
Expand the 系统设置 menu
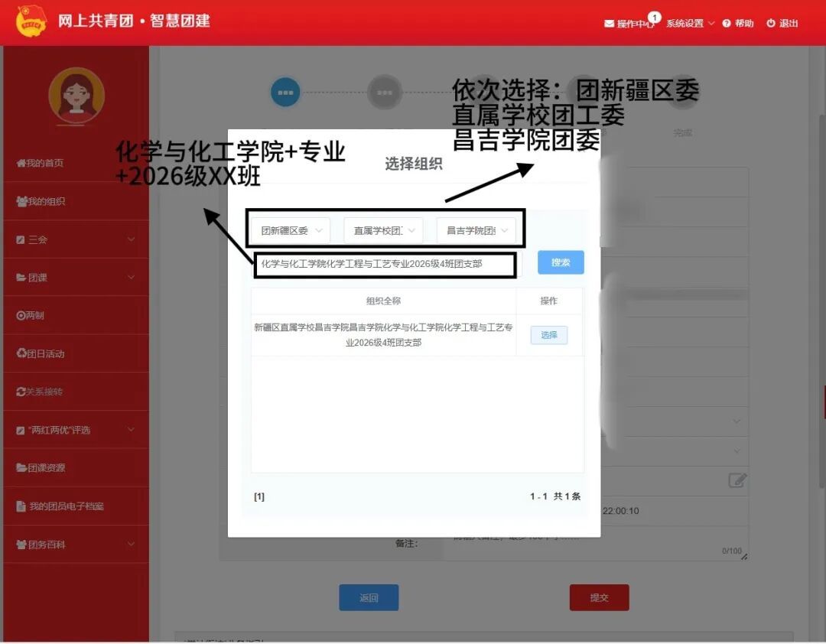coord(690,23)
